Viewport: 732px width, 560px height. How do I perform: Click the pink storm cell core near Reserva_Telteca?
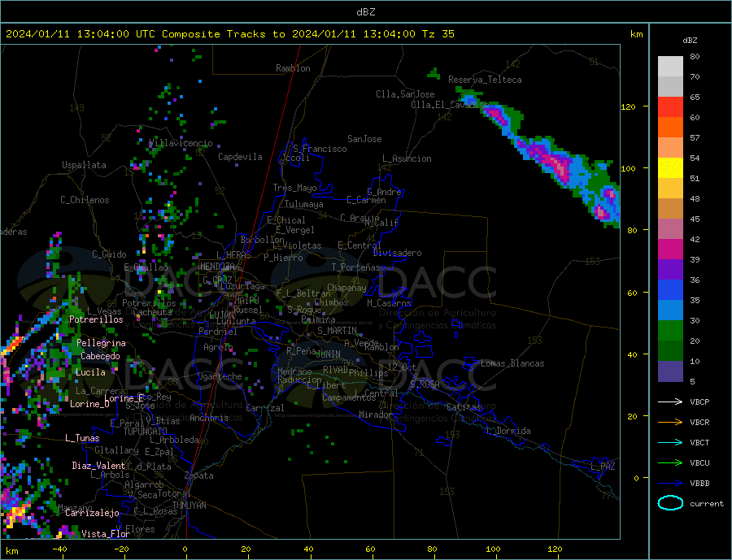[x=498, y=115]
